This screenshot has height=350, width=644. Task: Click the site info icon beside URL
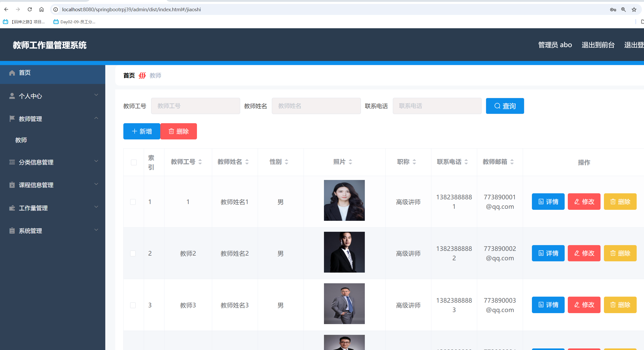pyautogui.click(x=56, y=9)
